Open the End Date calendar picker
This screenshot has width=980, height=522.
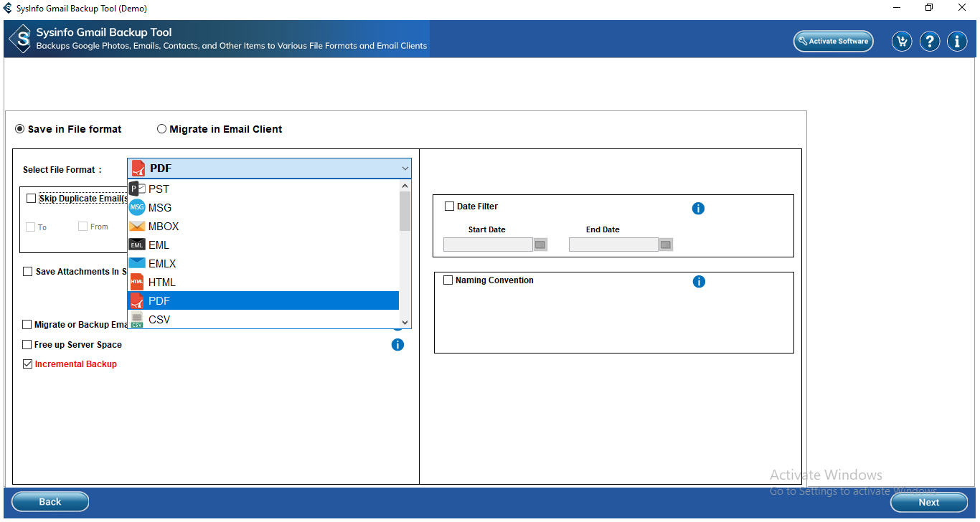coord(666,245)
